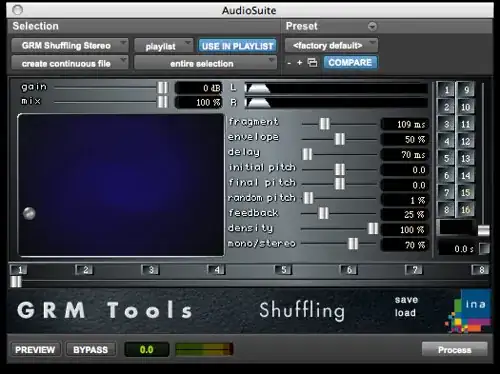Toggle PREVIEW playback
This screenshot has height=374, width=500.
[x=35, y=349]
